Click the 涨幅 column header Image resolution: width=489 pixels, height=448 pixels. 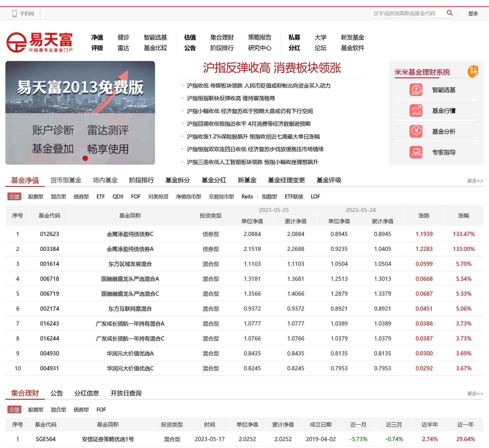[x=464, y=216]
